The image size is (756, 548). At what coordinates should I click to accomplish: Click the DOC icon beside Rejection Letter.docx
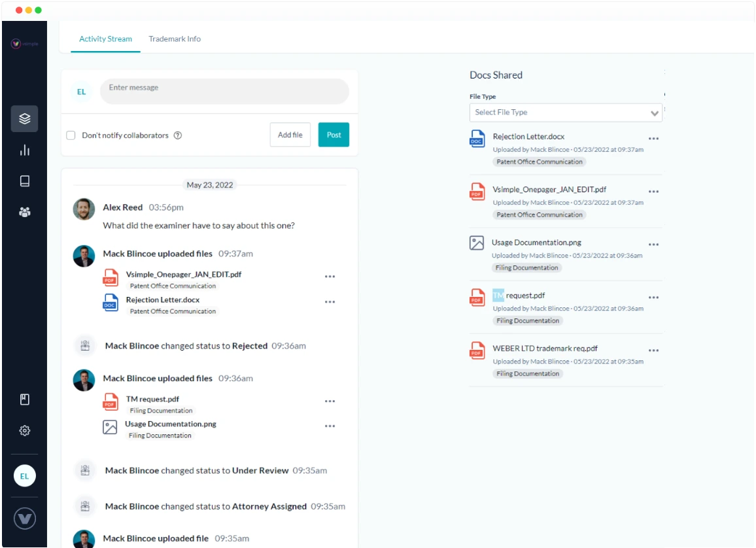tap(477, 139)
